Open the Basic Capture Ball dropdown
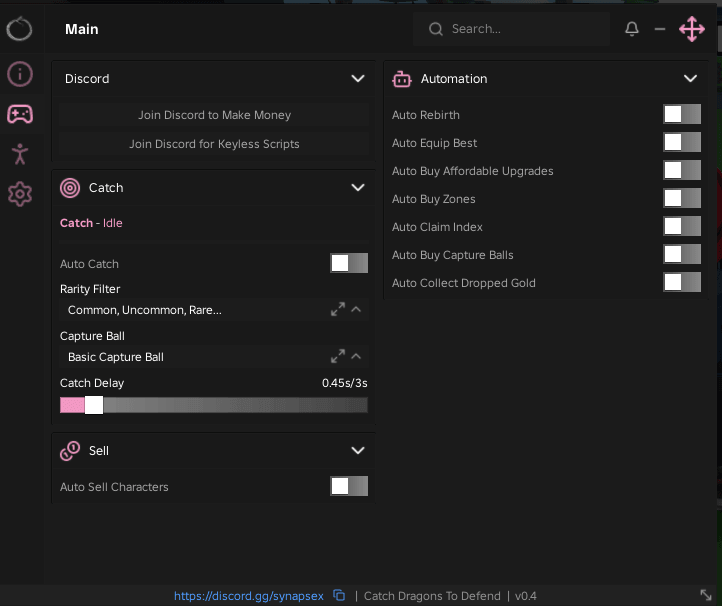The image size is (722, 606). coord(214,356)
